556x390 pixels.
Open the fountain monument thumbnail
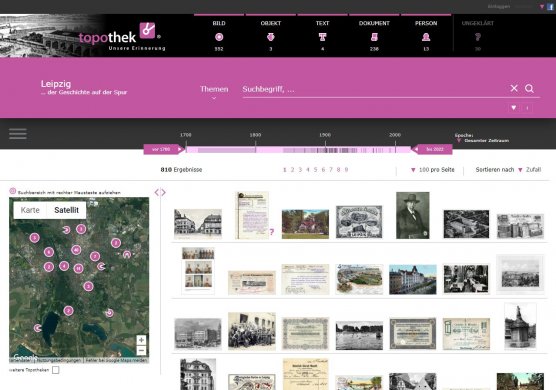pyautogui.click(x=520, y=326)
